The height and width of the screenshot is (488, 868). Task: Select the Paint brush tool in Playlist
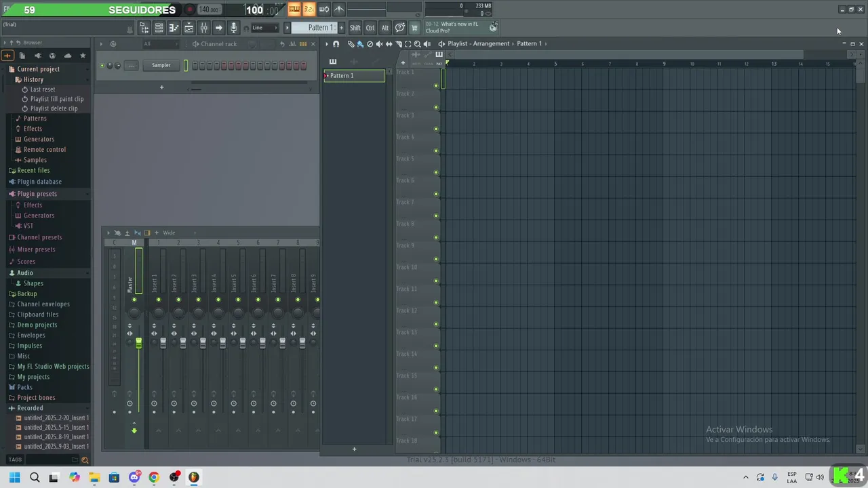pyautogui.click(x=360, y=44)
